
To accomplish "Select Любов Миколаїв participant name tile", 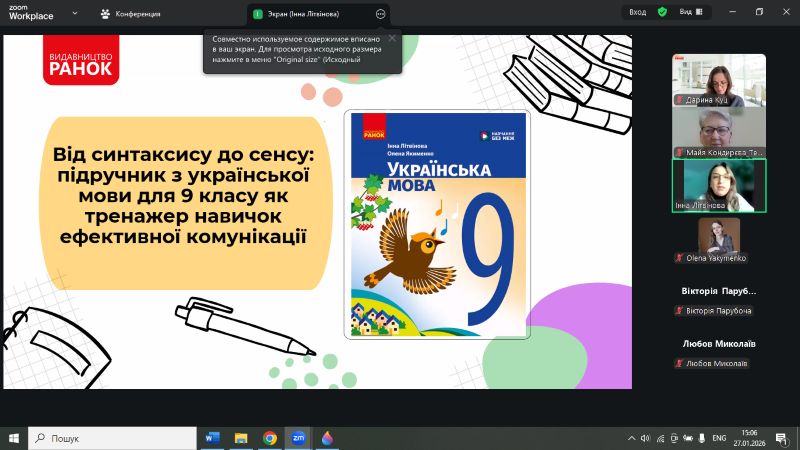I will tap(719, 344).
